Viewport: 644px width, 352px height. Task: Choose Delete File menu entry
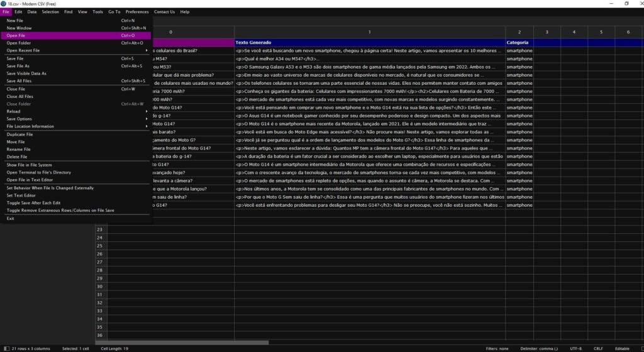[75, 157]
